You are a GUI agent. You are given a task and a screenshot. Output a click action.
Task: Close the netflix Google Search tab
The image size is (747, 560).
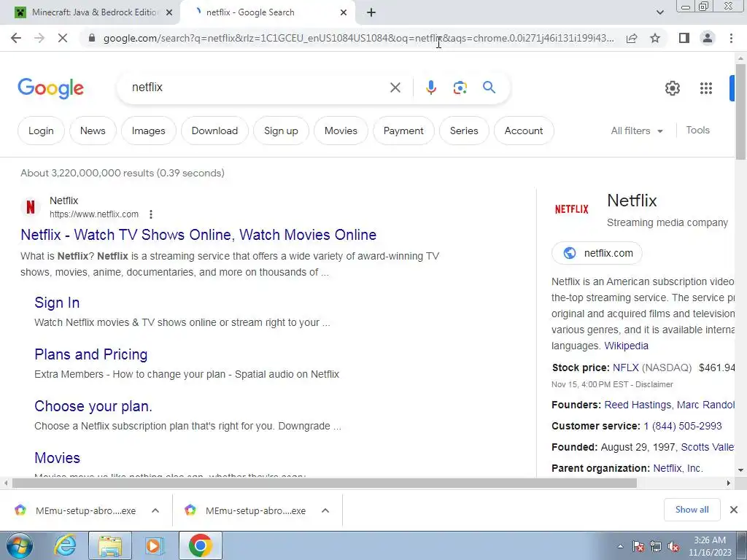click(344, 12)
